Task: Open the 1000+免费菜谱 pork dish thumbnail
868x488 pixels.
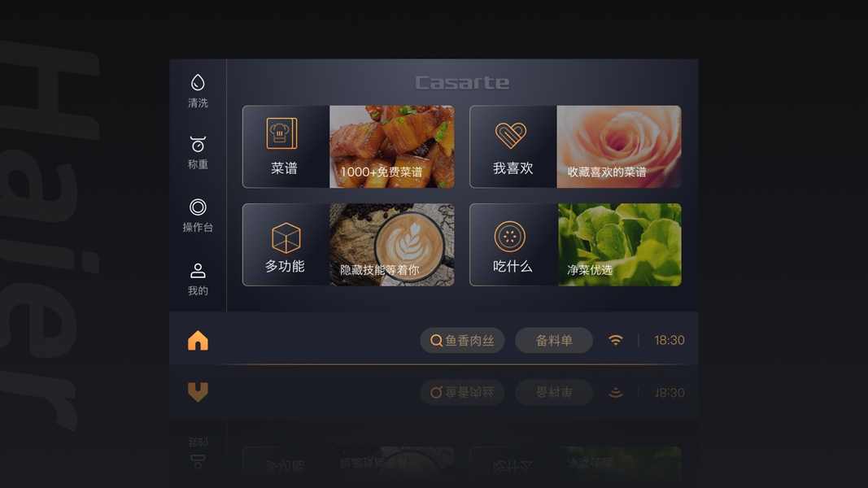Action: (x=392, y=146)
